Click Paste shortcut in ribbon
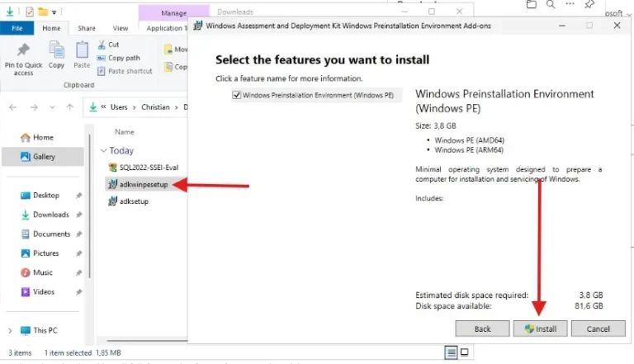 coord(125,71)
